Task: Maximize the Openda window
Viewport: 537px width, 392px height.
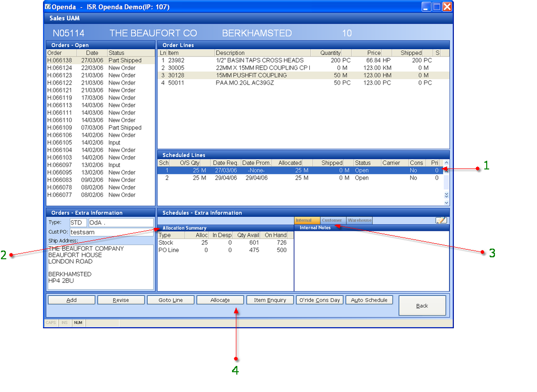Action: [436, 7]
